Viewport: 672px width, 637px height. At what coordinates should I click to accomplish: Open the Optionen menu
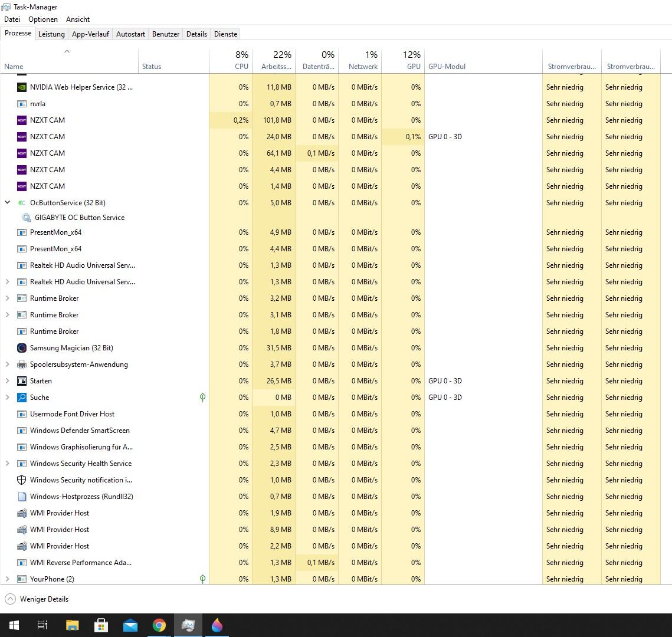(43, 19)
